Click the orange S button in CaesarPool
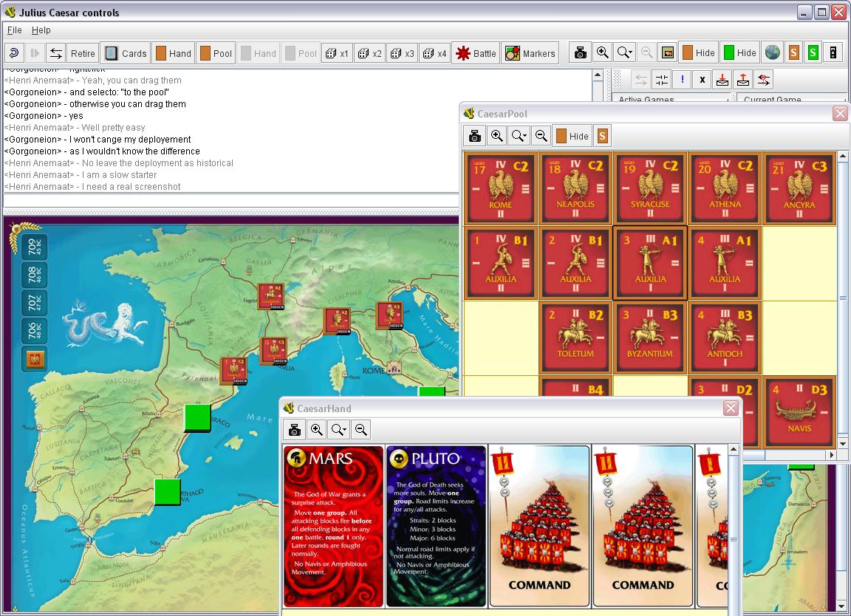 602,136
